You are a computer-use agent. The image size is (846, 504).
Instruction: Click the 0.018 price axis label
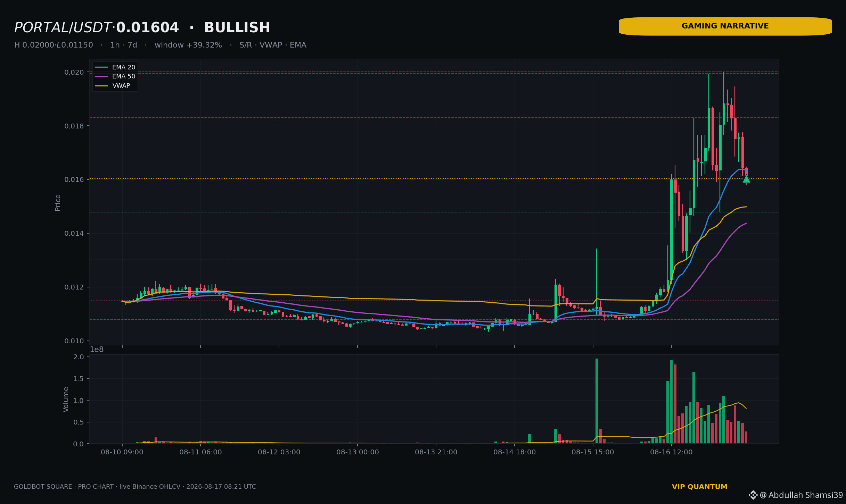pyautogui.click(x=74, y=126)
